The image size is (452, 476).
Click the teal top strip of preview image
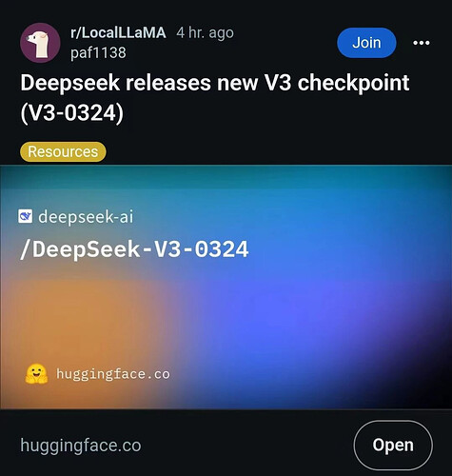click(226, 178)
